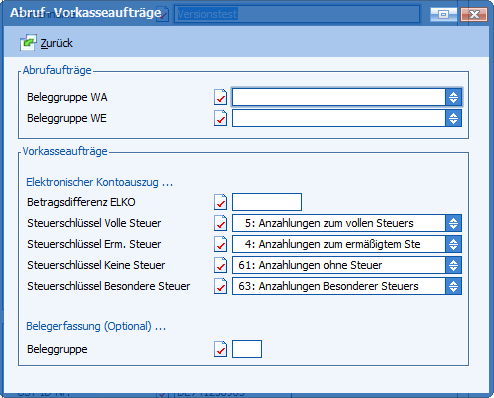Click the 'Steuerschlüssel Volle Steuer' label
The width and height of the screenshot is (494, 398).
(x=94, y=223)
